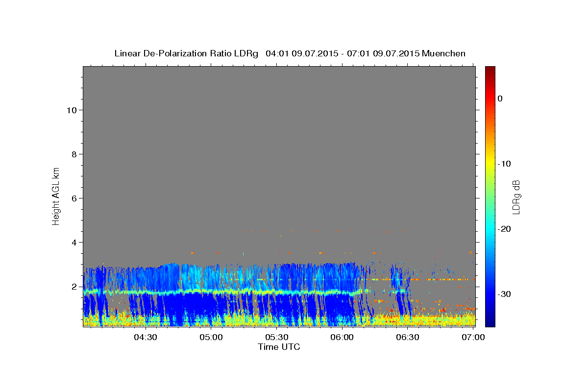
Task: Click the 04:30 time tick label
Action: [146, 338]
